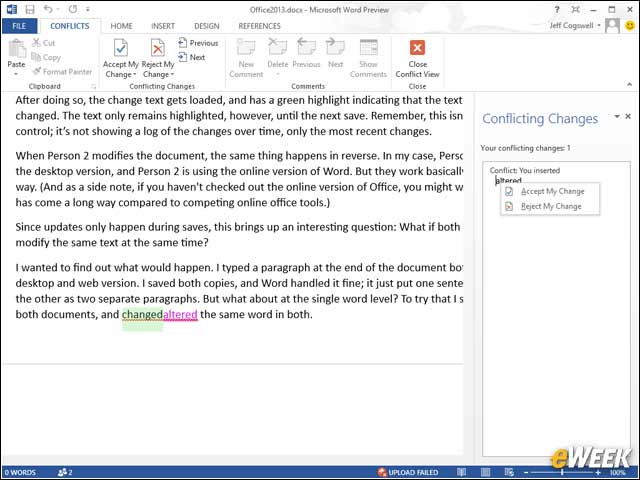640x480 pixels.
Task: Switch to the CONFLICTS ribbon tab
Action: click(x=70, y=26)
